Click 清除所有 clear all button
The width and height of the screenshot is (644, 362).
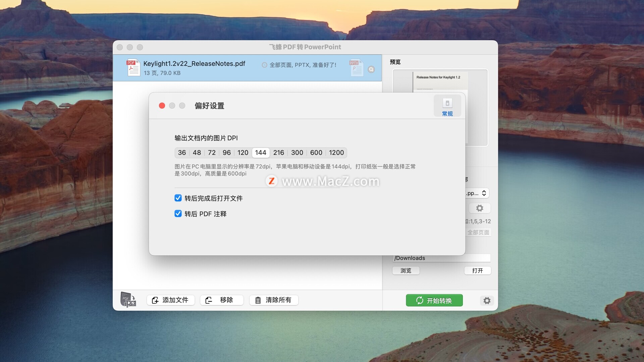274,300
